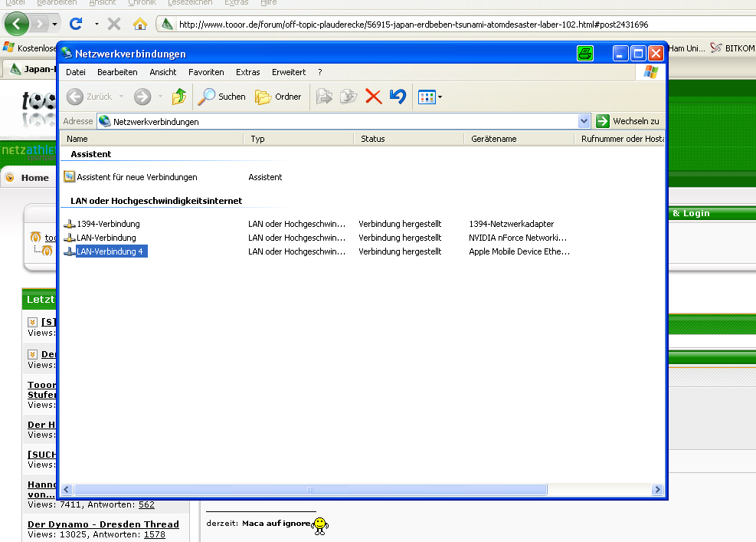
Task: Open the Der Dynamo - Dresden Thread link
Action: point(103,524)
